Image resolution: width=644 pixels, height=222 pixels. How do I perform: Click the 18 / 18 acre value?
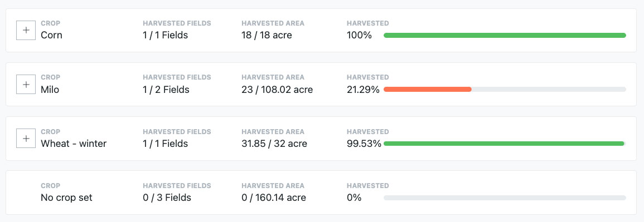click(x=267, y=35)
